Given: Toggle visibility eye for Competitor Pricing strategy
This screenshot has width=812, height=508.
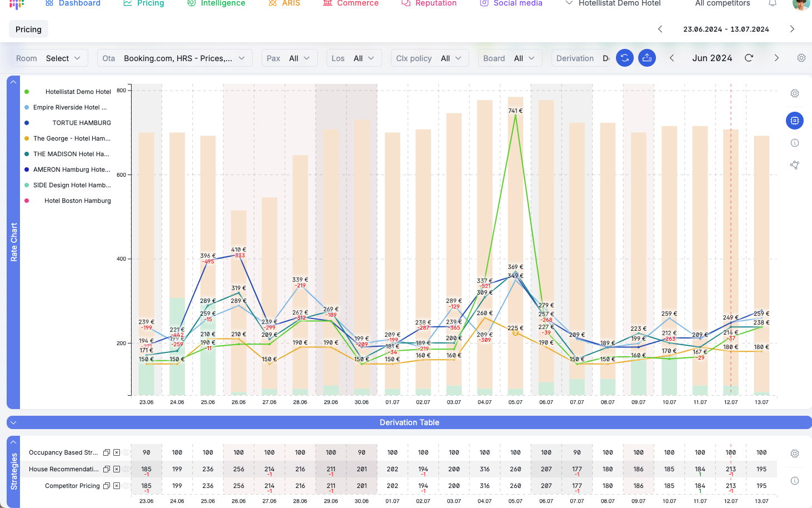Looking at the screenshot, I should tap(126, 486).
